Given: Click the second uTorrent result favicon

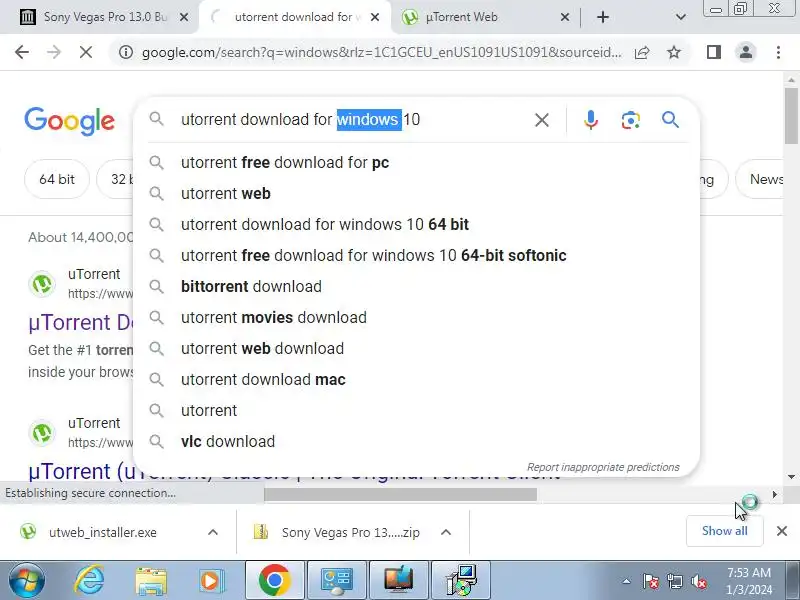Looking at the screenshot, I should point(42,433).
